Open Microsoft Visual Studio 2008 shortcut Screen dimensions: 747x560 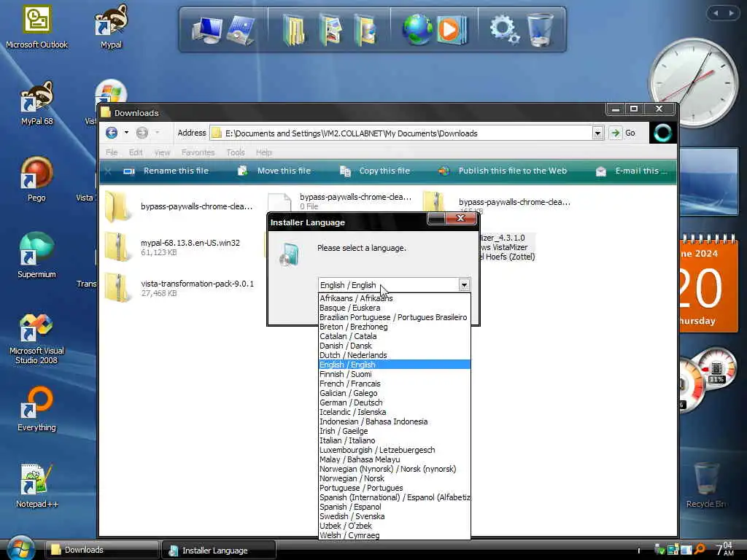[x=36, y=339]
